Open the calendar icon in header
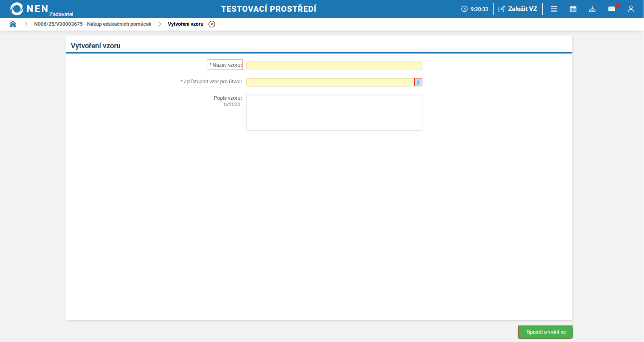Screen dimensions: 644x342 click(x=573, y=9)
